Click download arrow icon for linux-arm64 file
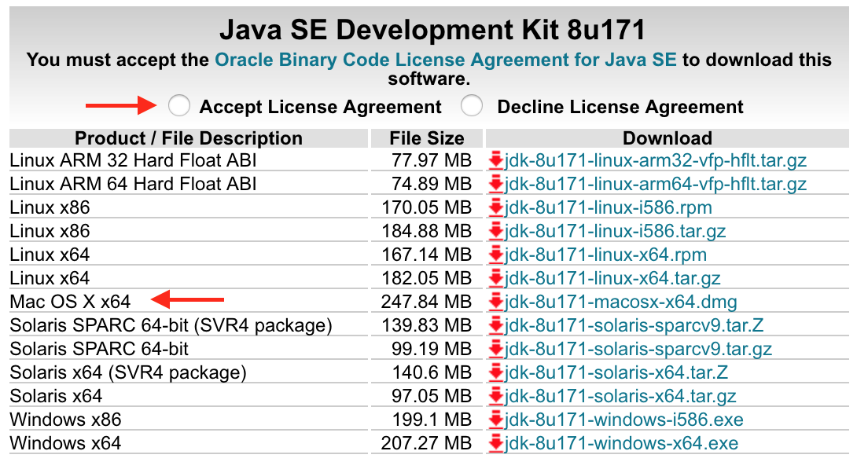The height and width of the screenshot is (473, 868). pyautogui.click(x=496, y=184)
